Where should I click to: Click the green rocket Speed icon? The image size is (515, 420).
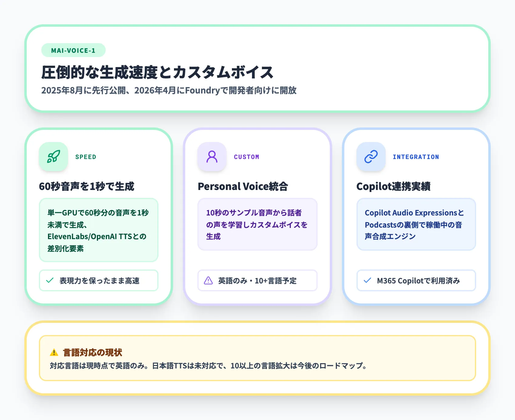pyautogui.click(x=53, y=157)
